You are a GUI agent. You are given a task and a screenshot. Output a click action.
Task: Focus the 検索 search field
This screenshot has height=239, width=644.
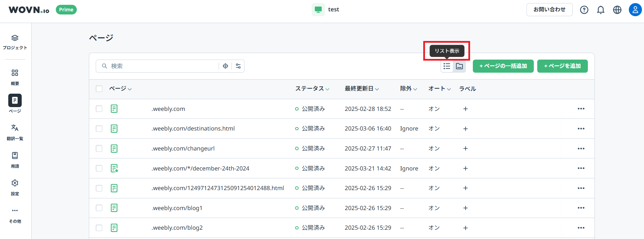(162, 66)
